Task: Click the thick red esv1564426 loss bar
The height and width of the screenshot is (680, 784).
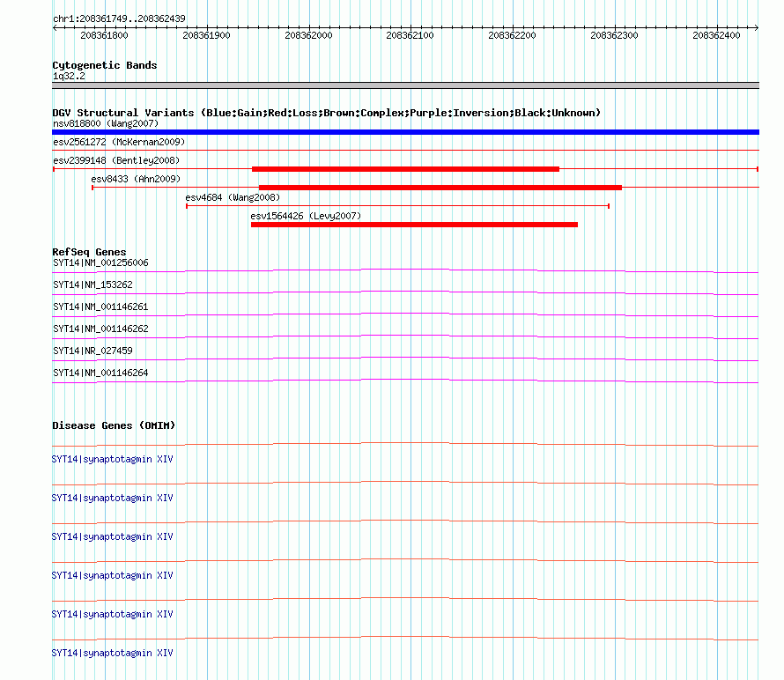Action: pos(414,225)
